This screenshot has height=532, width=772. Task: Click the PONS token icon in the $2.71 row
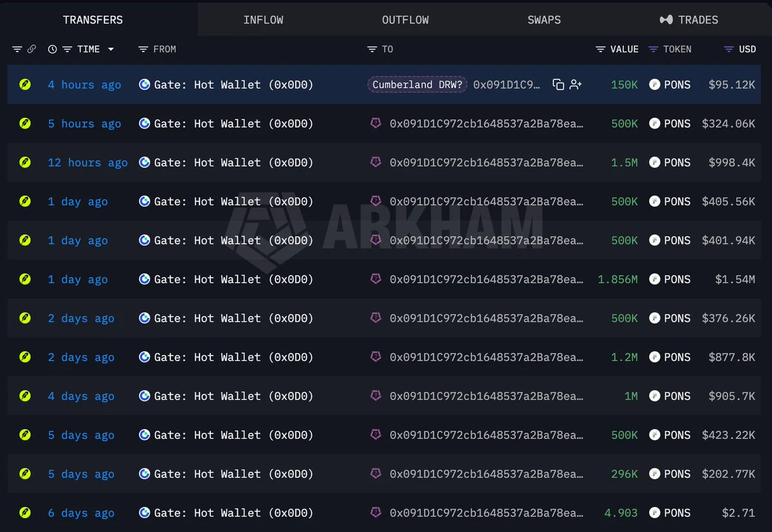(x=655, y=513)
